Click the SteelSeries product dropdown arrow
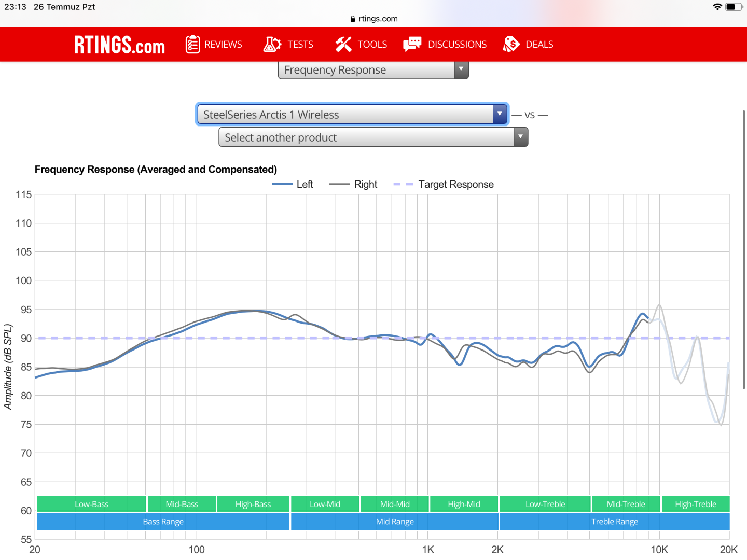The image size is (747, 560). coord(500,114)
